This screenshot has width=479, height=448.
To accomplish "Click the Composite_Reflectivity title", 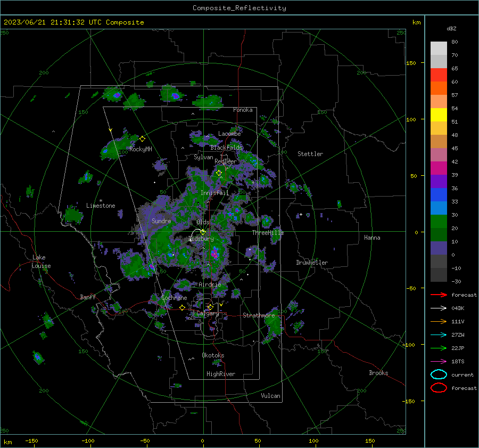I will [240, 8].
